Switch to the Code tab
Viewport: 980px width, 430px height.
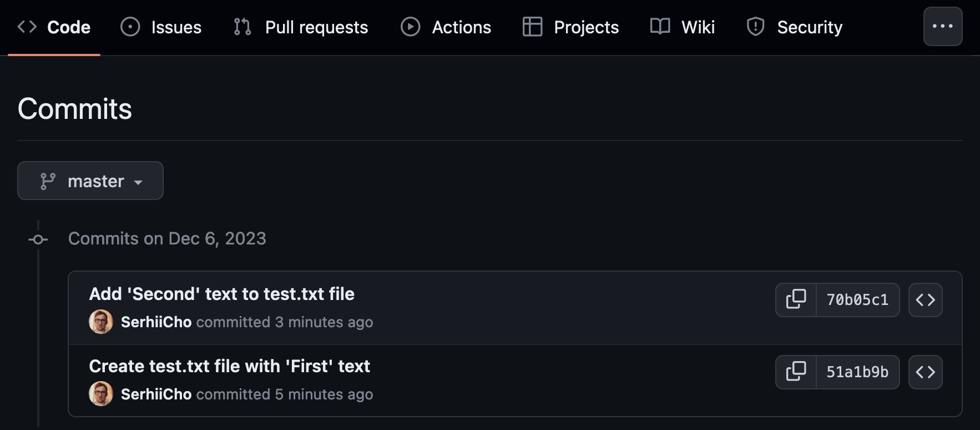point(68,26)
